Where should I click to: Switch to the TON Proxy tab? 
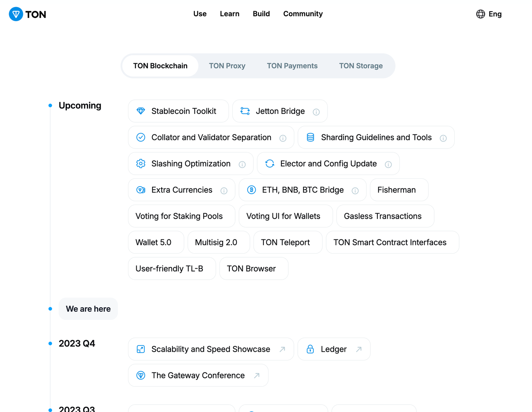(x=227, y=66)
